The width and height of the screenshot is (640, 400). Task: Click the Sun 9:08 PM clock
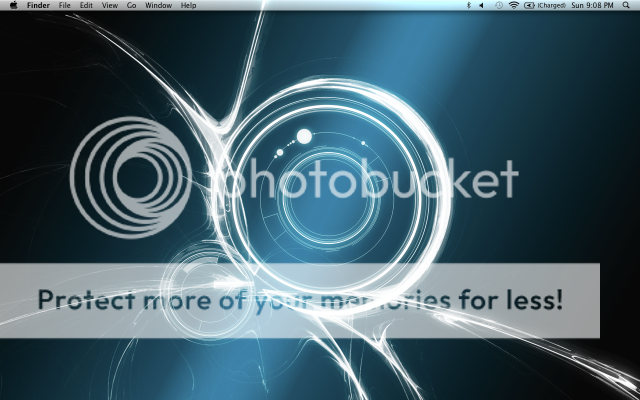click(592, 5)
